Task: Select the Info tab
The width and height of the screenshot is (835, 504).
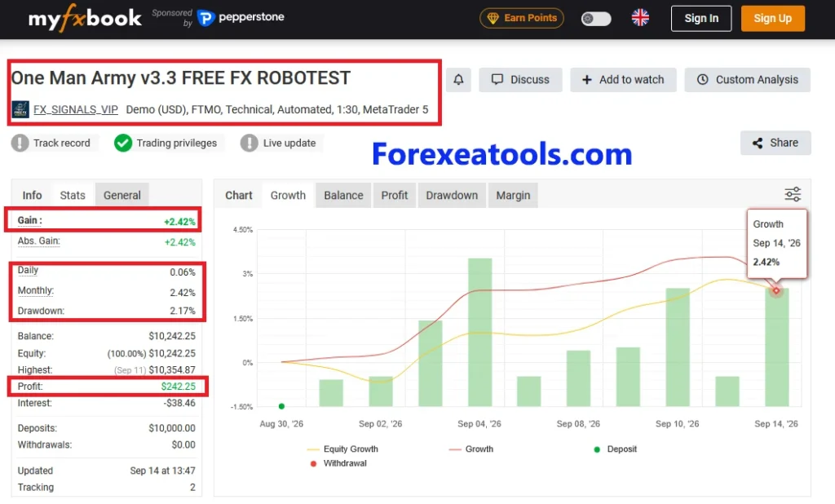Action: click(x=32, y=195)
